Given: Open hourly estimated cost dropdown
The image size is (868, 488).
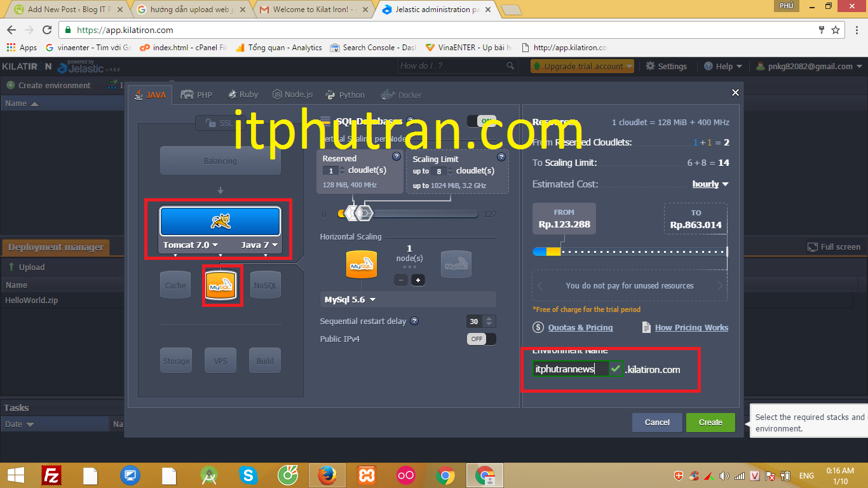Looking at the screenshot, I should coord(710,184).
